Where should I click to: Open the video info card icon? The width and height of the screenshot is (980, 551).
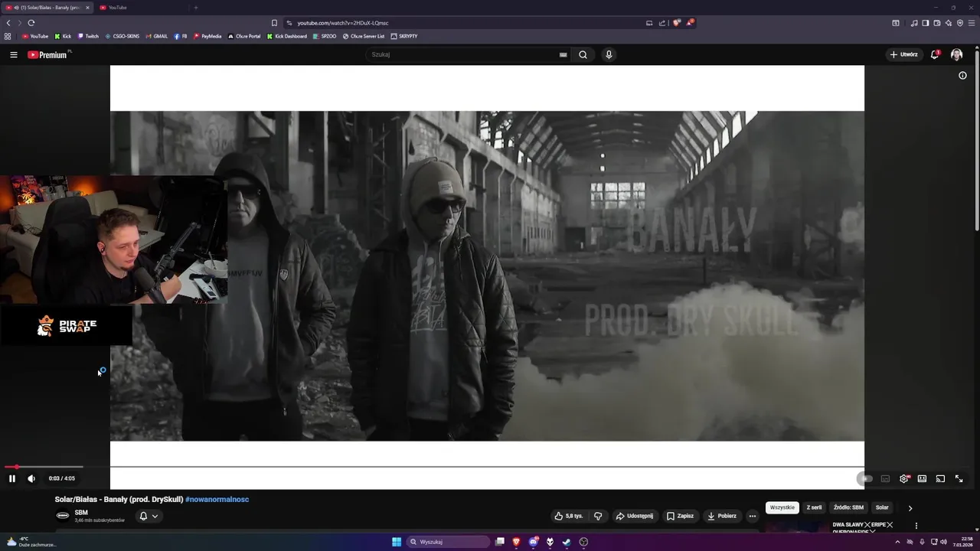[x=962, y=75]
